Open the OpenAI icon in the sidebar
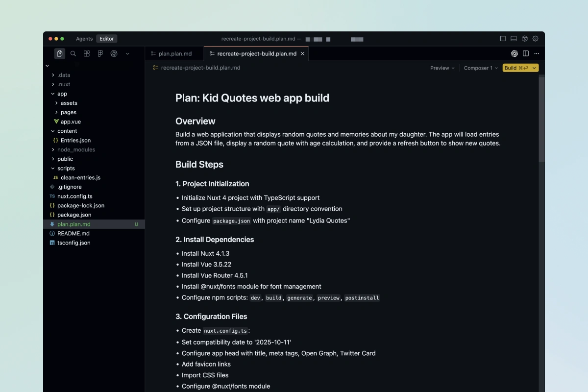588x392 pixels. 114,53
